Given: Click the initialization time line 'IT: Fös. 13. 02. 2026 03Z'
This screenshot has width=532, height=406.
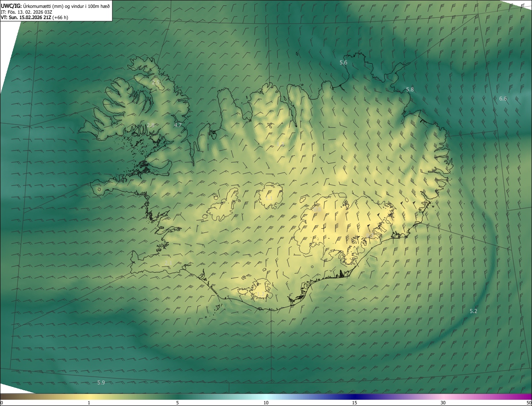Looking at the screenshot, I should pos(27,12).
